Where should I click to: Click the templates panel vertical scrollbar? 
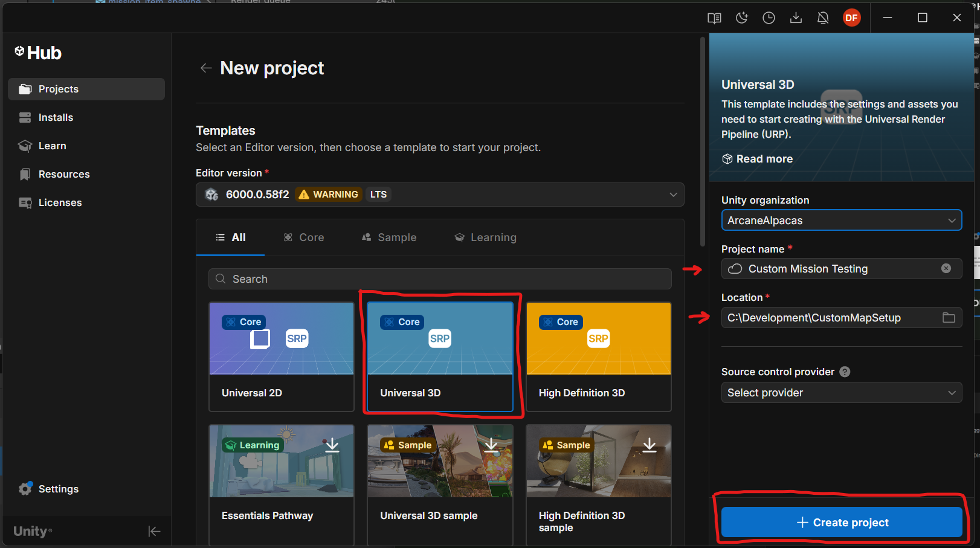pos(703,142)
